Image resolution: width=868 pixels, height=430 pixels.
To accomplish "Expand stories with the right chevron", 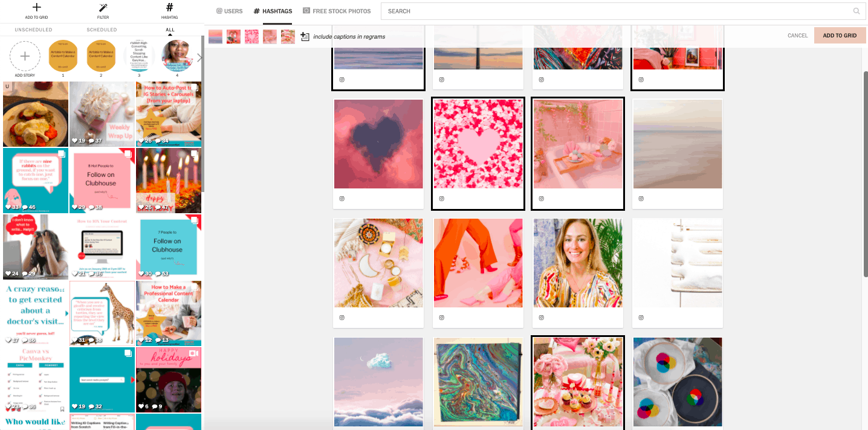I will pos(199,58).
